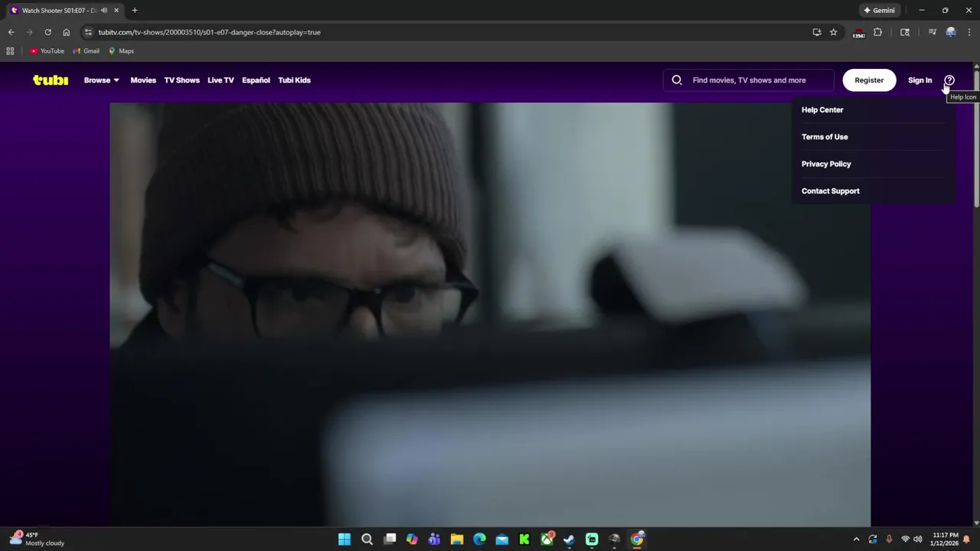Open the weather widget on taskbar

(x=37, y=540)
